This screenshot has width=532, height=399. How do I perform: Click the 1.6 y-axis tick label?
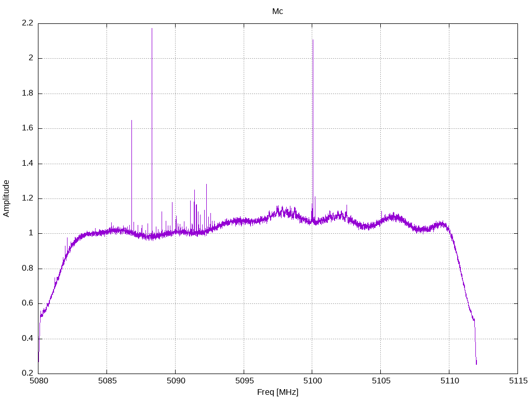pos(28,128)
